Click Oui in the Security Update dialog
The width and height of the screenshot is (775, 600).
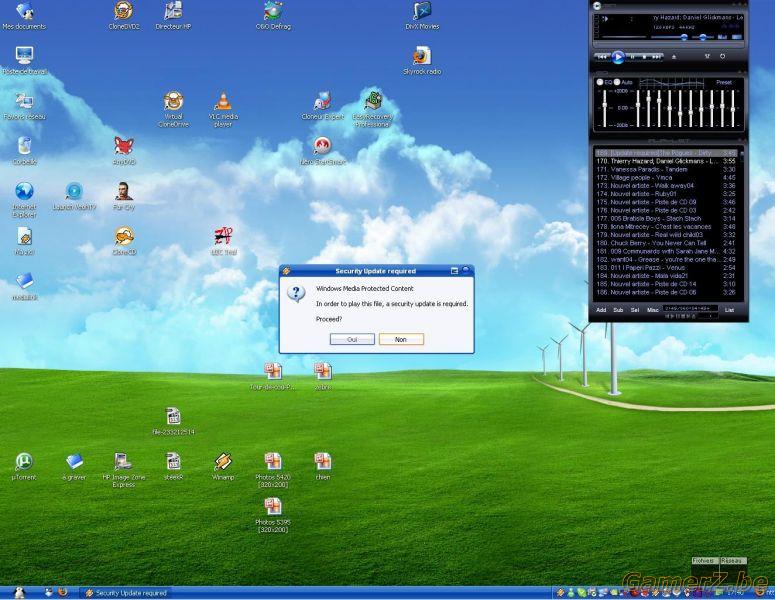(x=352, y=340)
